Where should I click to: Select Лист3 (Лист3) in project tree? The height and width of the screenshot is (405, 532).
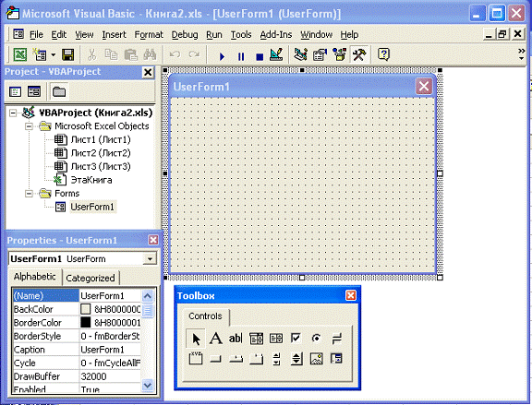101,166
